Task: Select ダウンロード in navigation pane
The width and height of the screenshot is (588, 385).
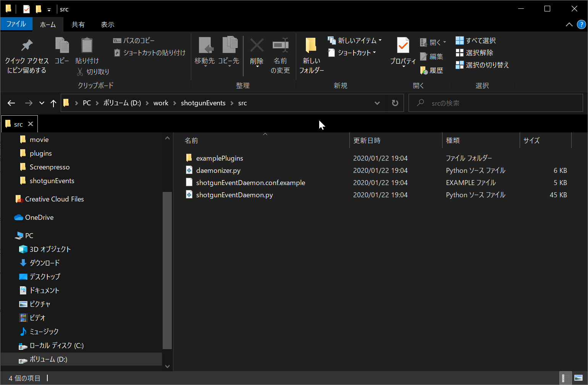Action: click(45, 263)
